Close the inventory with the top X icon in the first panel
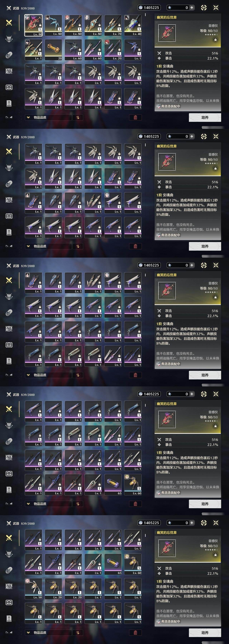This screenshot has width=229, height=644. [x=216, y=8]
